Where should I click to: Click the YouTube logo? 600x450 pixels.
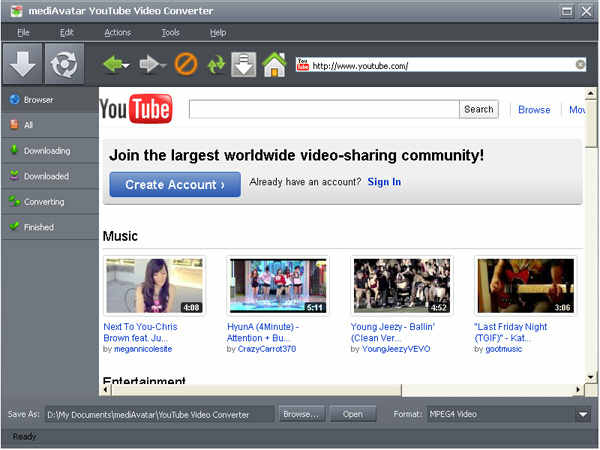[x=136, y=109]
